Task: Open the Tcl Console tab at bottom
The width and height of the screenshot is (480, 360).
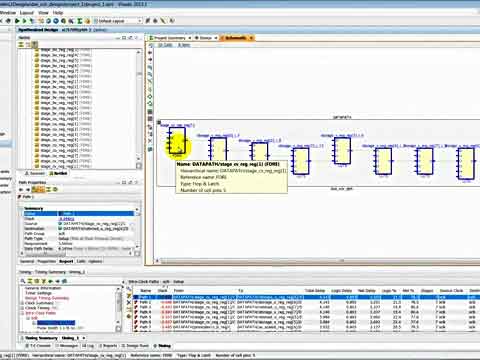Action: pos(38,346)
